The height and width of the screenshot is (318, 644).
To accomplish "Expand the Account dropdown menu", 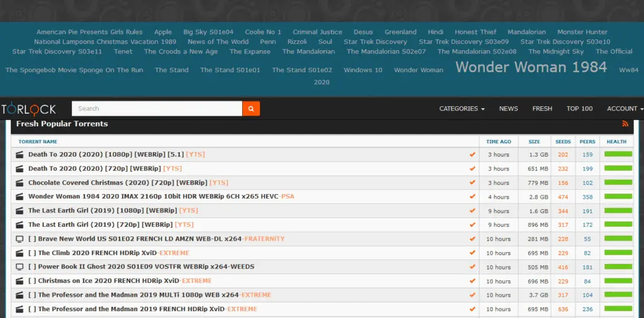I will tap(625, 109).
